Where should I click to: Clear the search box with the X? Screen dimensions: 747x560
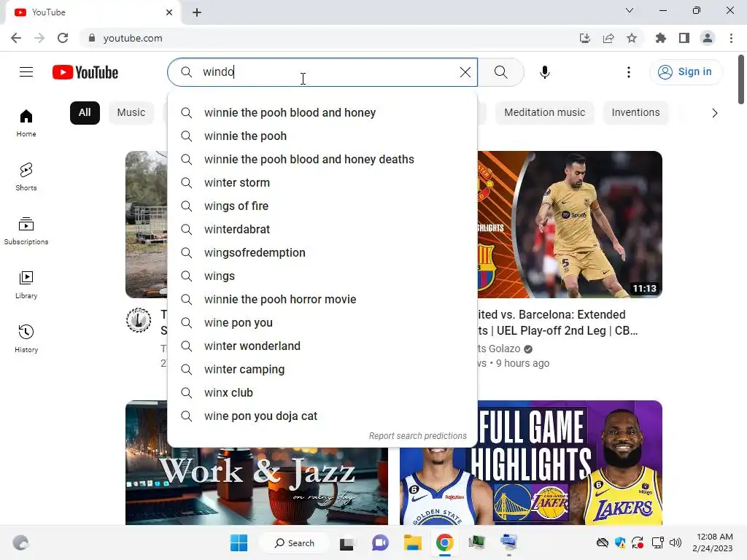(x=465, y=72)
